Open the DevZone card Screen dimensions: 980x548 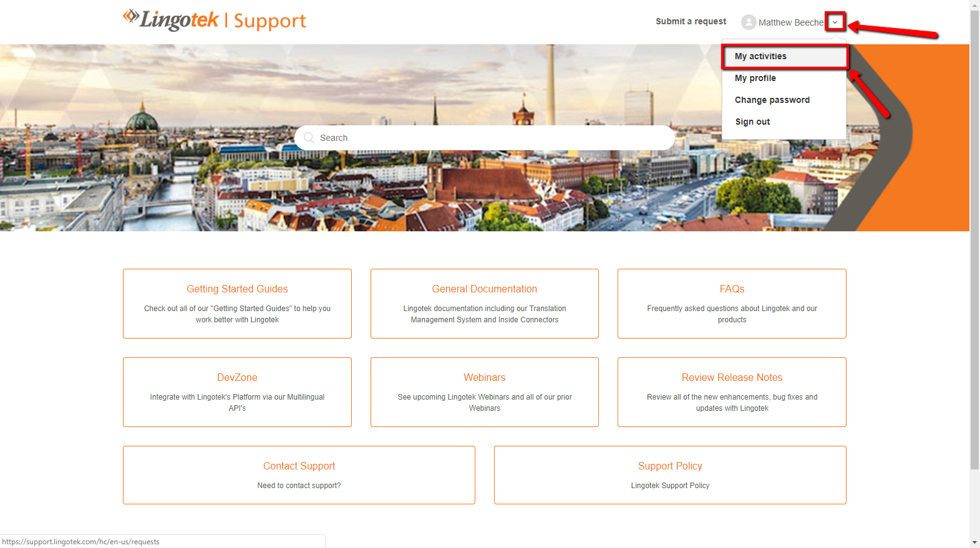[237, 392]
